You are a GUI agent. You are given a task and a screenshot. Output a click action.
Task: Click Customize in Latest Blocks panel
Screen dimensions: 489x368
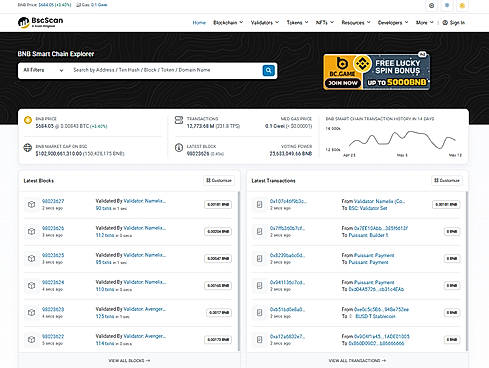(x=219, y=180)
